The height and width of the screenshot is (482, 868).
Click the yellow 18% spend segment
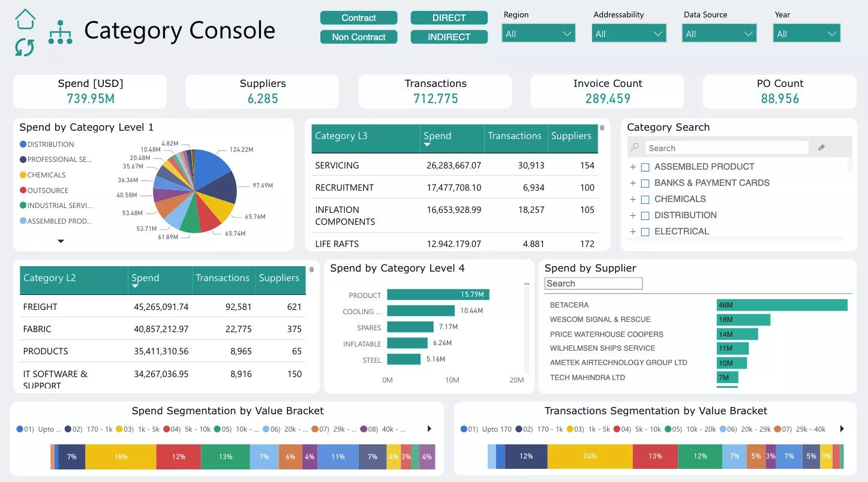pos(121,457)
